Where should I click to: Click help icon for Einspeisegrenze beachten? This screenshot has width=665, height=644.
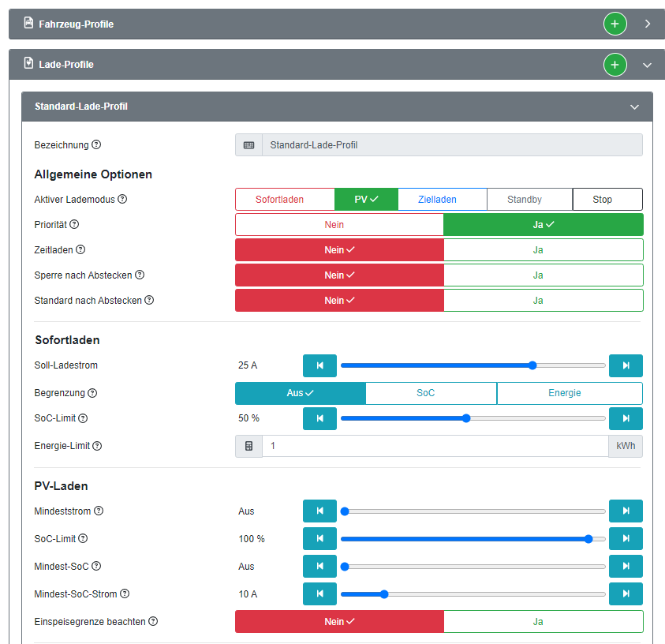(x=153, y=622)
